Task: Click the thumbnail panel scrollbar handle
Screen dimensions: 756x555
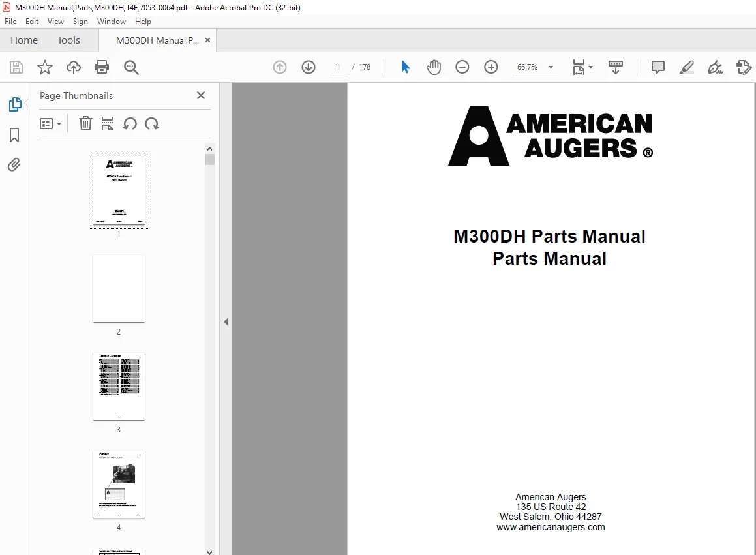Action: [209, 160]
